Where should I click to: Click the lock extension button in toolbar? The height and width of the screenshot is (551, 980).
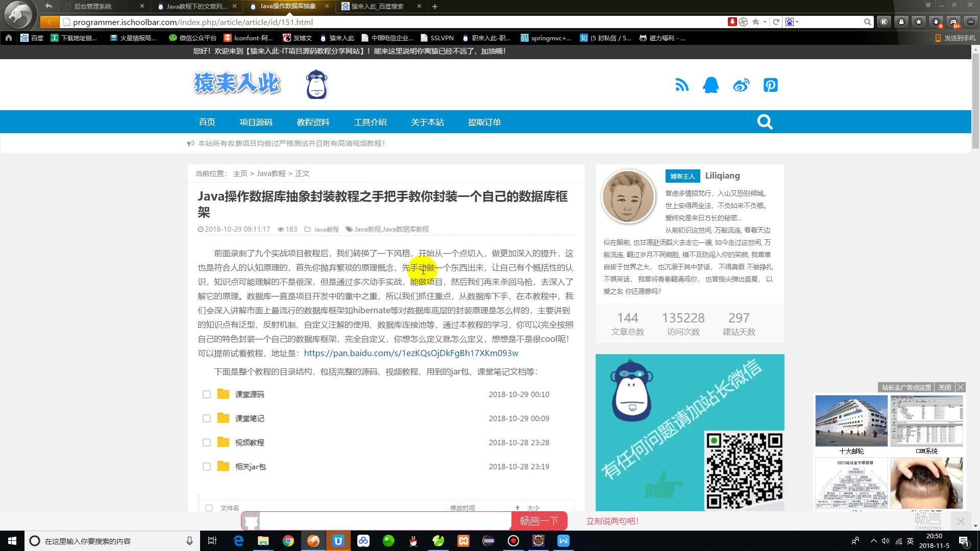901,22
